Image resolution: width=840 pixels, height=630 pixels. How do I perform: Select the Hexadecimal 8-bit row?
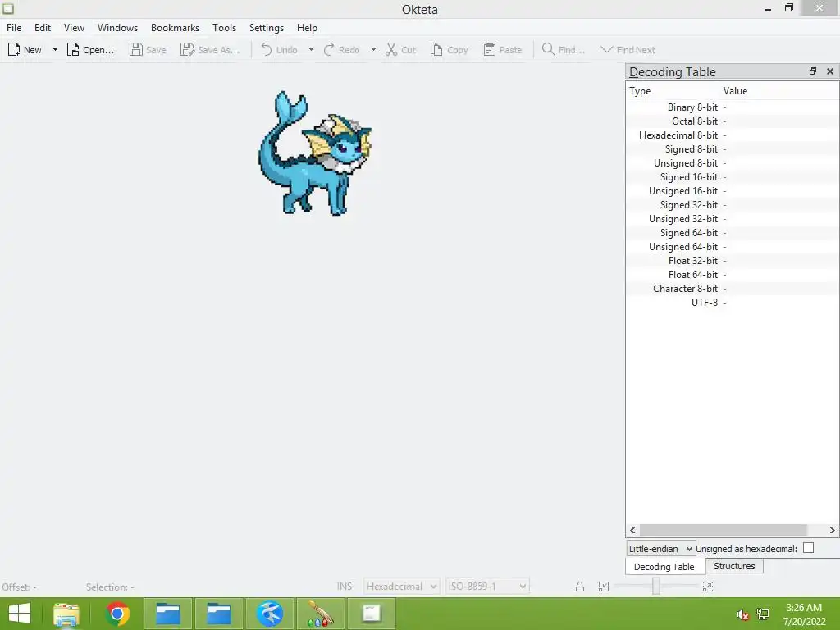(x=733, y=135)
